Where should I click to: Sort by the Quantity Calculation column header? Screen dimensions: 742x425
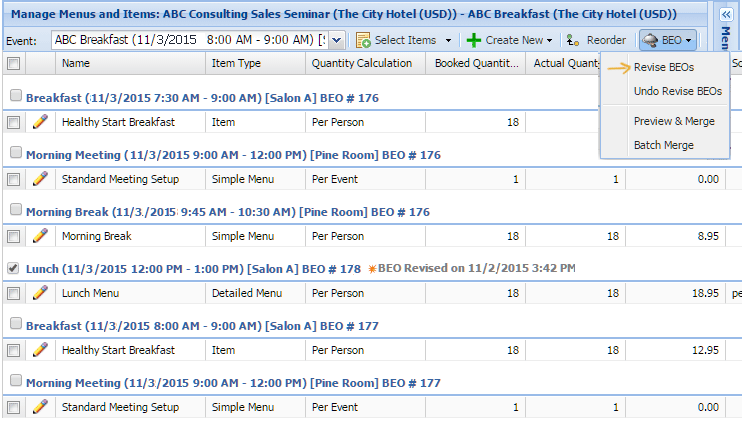coord(362,63)
